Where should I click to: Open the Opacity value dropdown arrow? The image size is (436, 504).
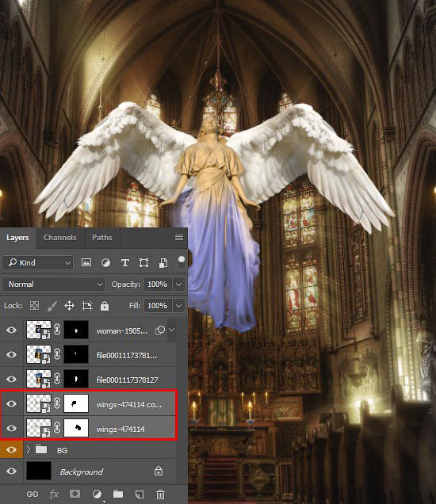[x=179, y=284]
